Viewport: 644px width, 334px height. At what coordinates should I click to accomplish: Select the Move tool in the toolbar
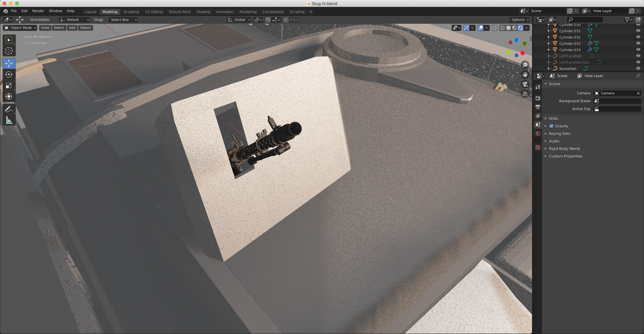pos(9,64)
